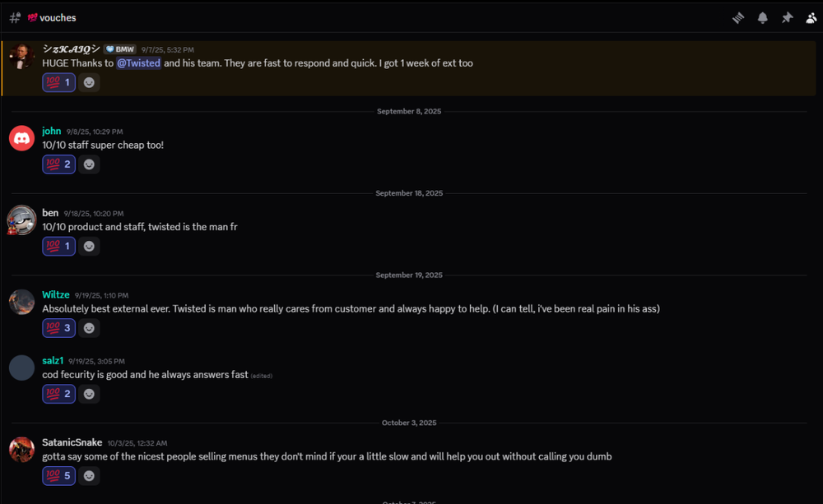Image resolution: width=823 pixels, height=504 pixels.
Task: Open the add reaction smiley under ben's message
Action: 89,246
